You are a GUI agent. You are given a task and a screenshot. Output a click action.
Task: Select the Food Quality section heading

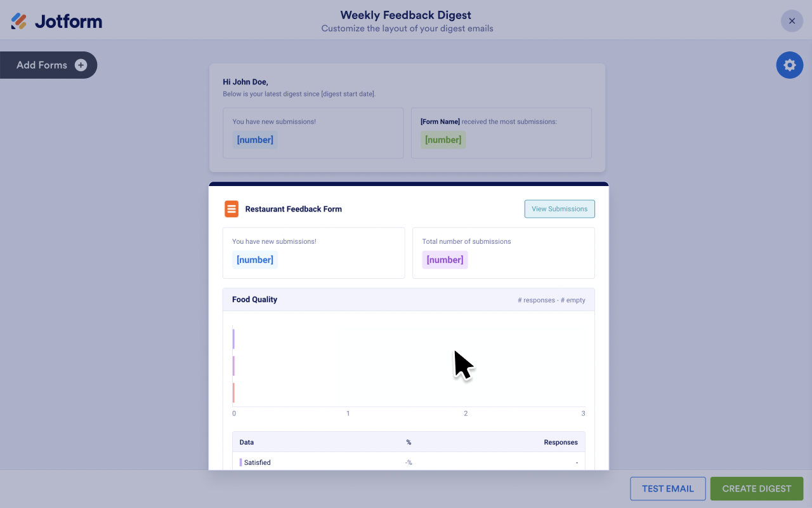point(254,300)
